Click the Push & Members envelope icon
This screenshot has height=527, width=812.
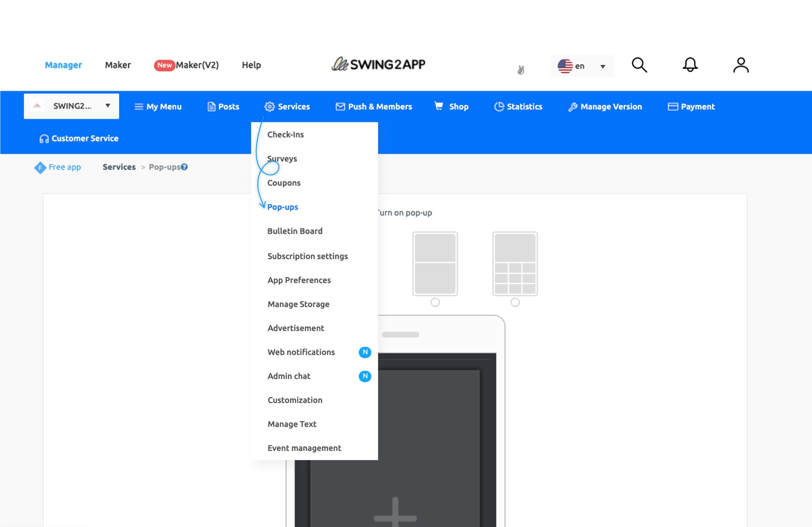tap(340, 107)
